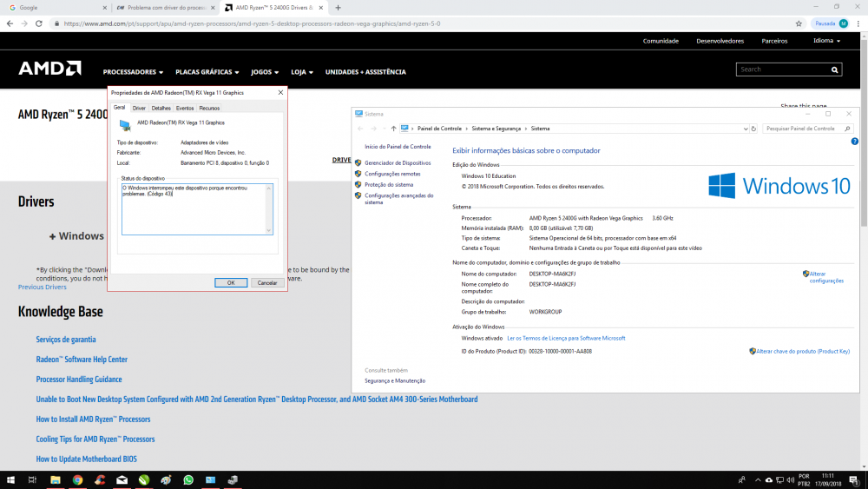
Task: Open the Desenvolvedores link
Action: (x=720, y=41)
